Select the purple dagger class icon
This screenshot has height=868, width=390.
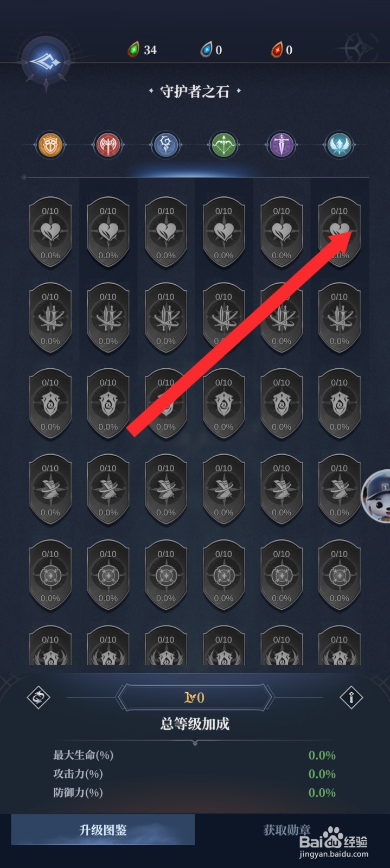(x=282, y=145)
